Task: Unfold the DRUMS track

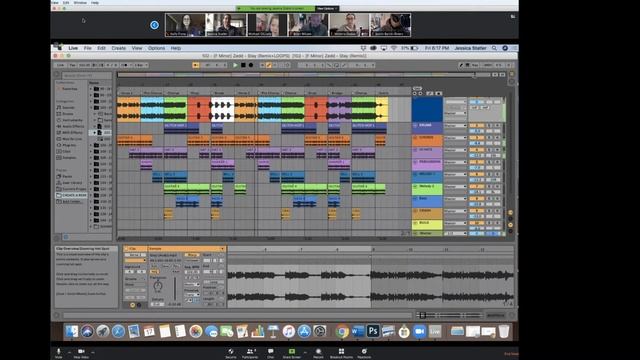Action: 416,126
